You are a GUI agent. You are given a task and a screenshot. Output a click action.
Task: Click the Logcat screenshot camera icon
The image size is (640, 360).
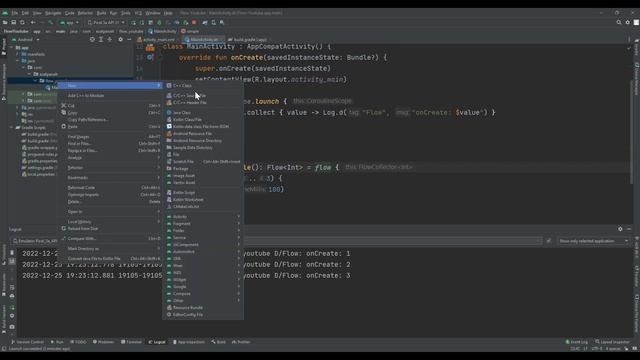click(12, 327)
